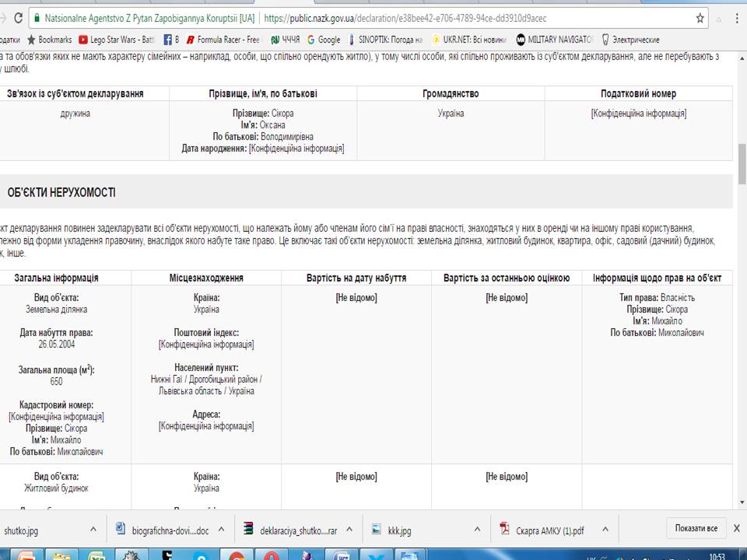Screen dimensions: 747x560
Task: Select the patronymic Володимирівна text
Action: (x=287, y=137)
